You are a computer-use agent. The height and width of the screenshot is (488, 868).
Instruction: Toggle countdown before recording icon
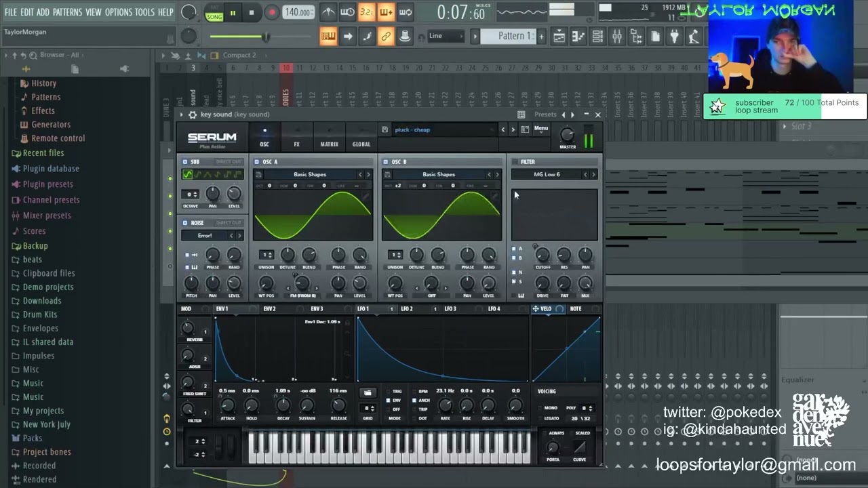point(366,12)
